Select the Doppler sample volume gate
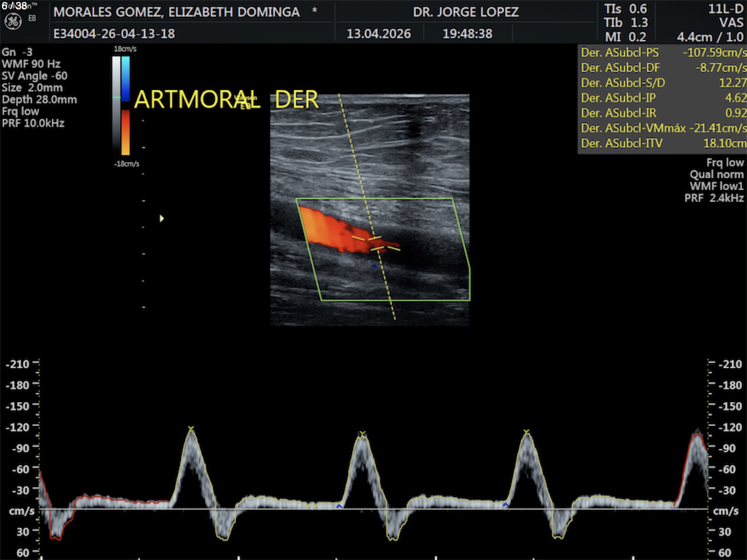Viewport: 747px width, 560px height. (376, 244)
